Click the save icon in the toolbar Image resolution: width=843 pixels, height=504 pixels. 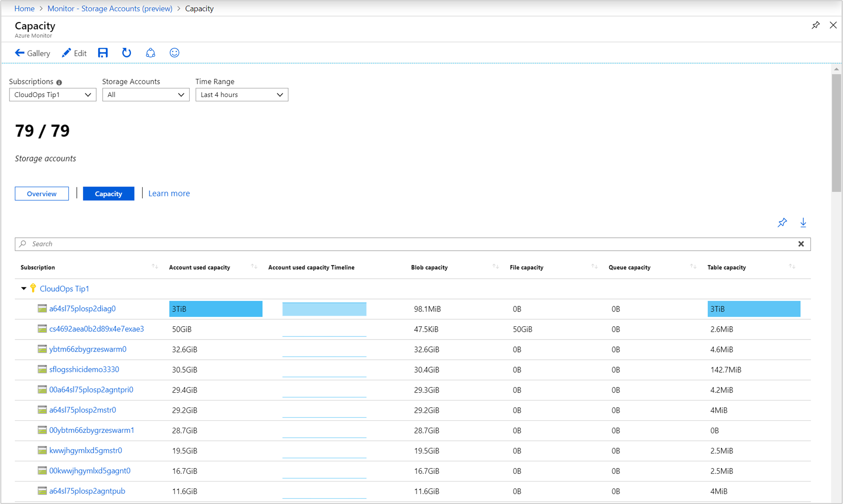[103, 54]
